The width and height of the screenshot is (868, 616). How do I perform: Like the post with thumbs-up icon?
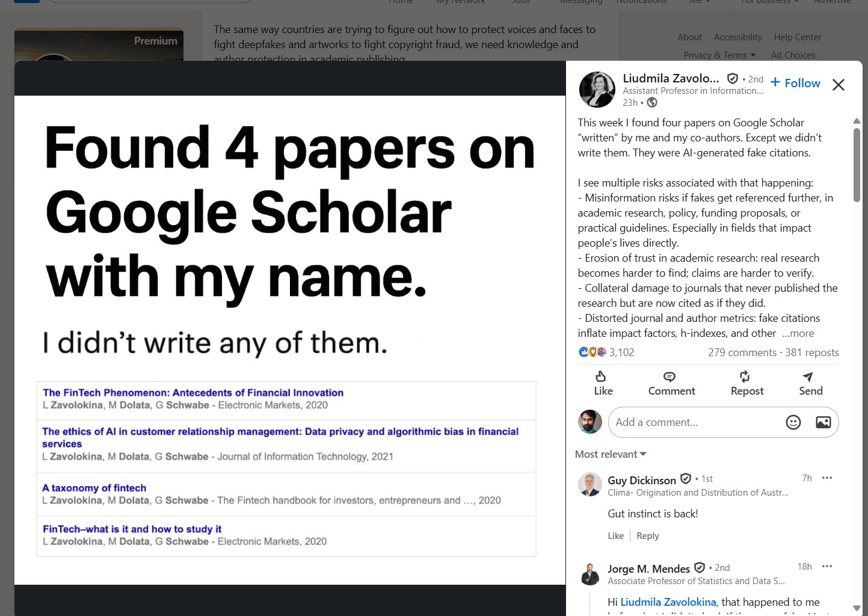pyautogui.click(x=601, y=377)
